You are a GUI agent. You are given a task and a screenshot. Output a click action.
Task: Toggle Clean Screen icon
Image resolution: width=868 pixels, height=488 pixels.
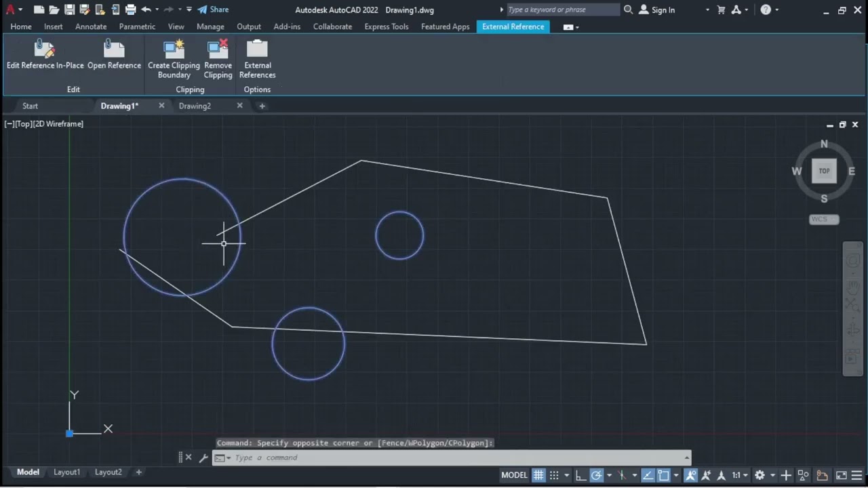pyautogui.click(x=842, y=475)
